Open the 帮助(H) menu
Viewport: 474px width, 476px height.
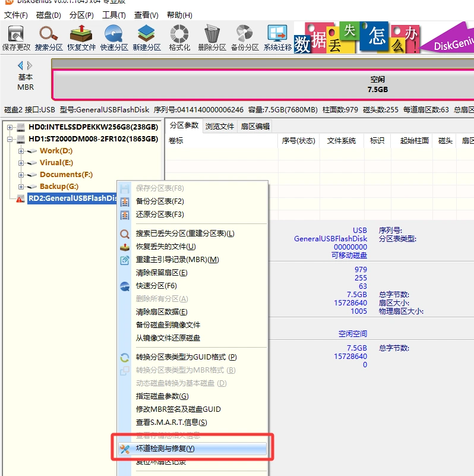click(x=179, y=15)
